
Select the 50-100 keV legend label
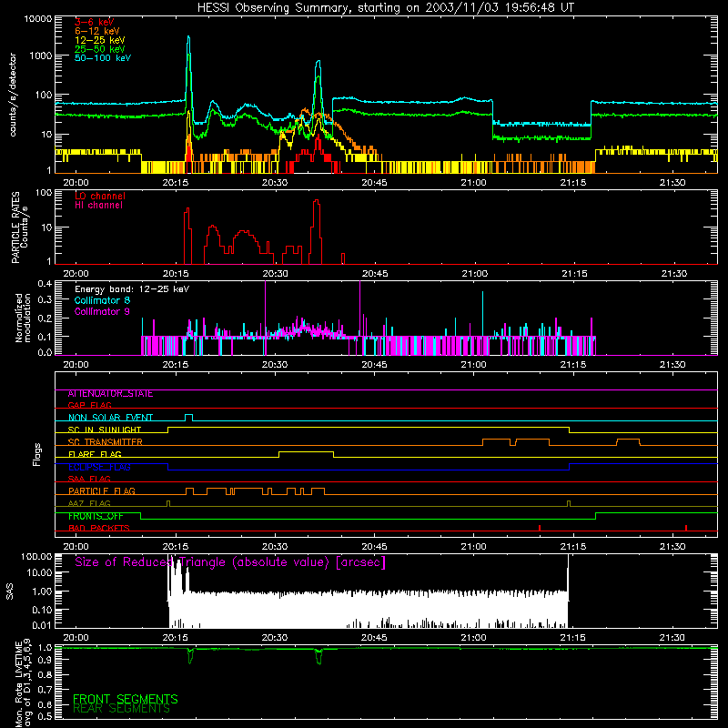coord(103,58)
